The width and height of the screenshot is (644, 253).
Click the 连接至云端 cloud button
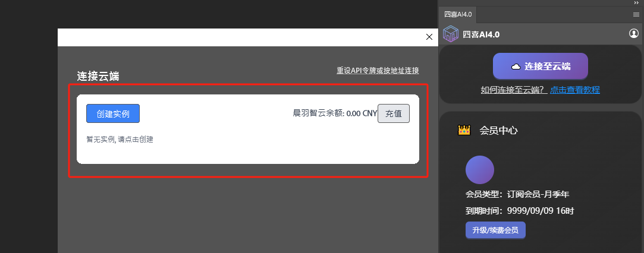541,66
